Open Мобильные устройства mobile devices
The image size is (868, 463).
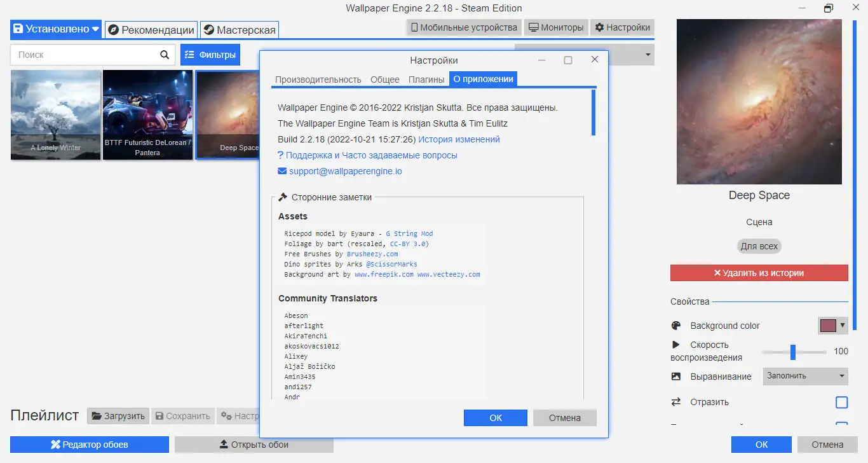coord(464,27)
